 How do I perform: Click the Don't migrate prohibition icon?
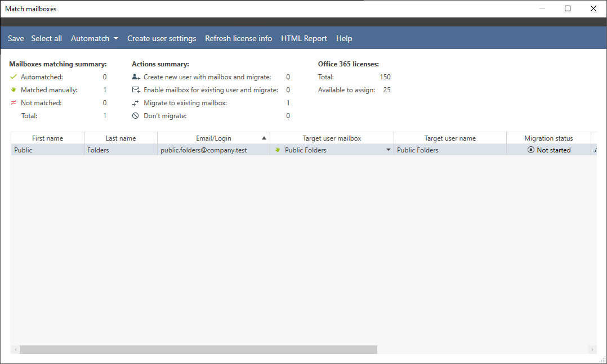click(135, 115)
